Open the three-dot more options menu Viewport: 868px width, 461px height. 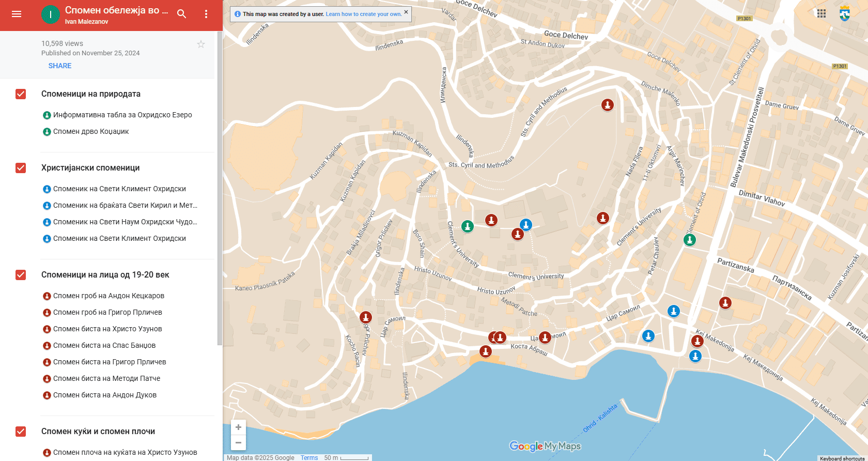[x=206, y=14]
